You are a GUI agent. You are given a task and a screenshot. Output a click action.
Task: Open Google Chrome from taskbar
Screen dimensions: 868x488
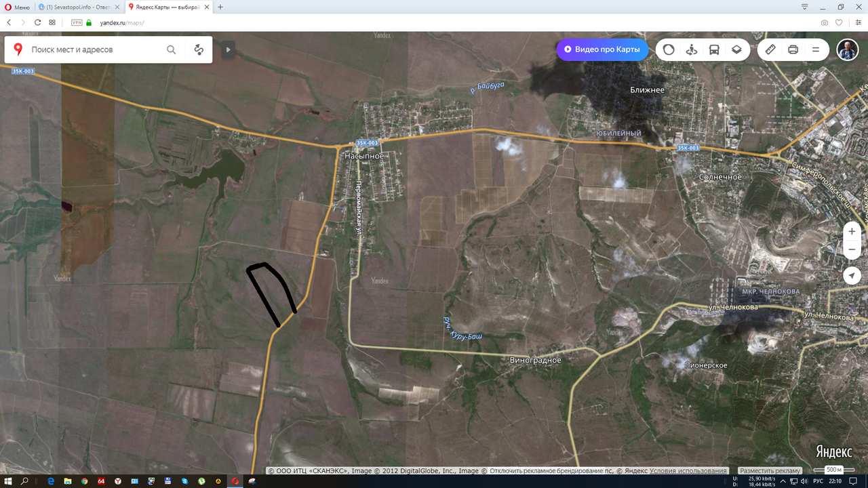84,481
